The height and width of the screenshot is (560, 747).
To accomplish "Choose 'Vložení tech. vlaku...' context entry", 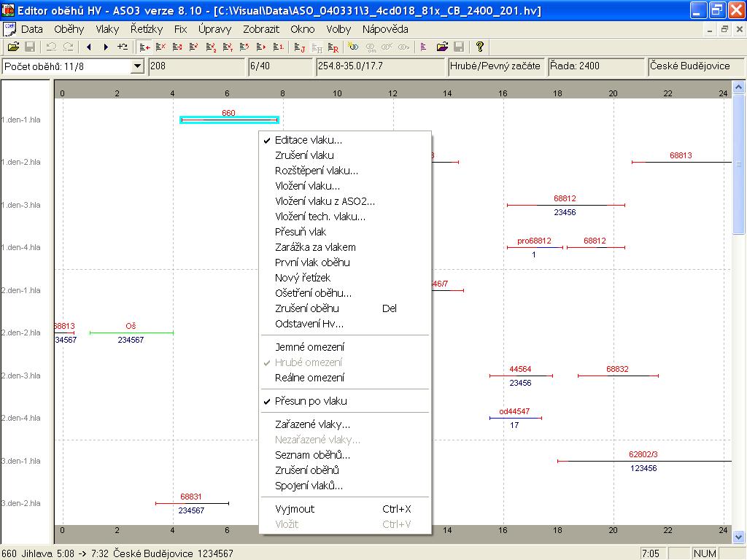I will point(345,217).
